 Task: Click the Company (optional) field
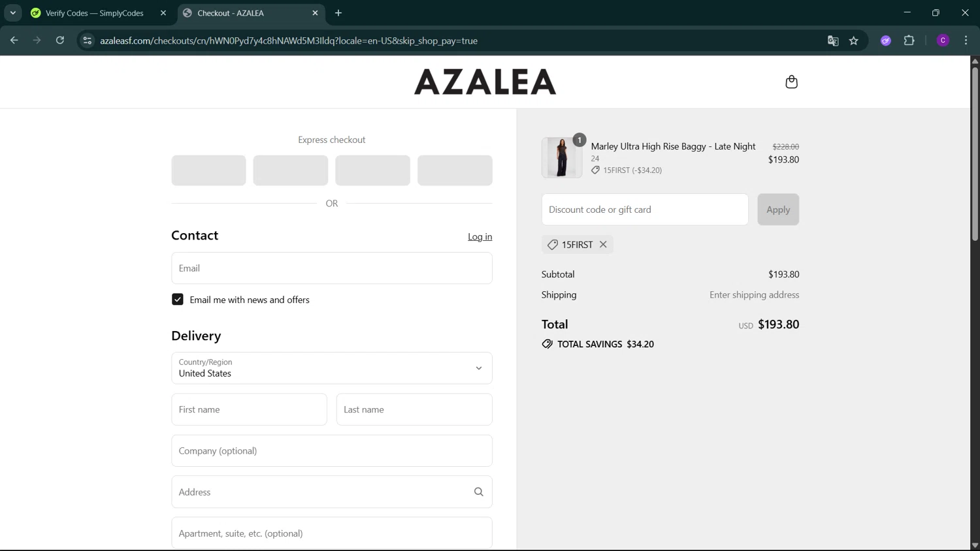[x=332, y=450]
